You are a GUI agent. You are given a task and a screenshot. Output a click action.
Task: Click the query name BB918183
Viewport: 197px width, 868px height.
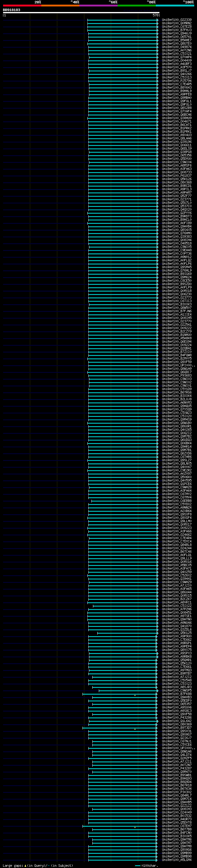tap(11, 10)
